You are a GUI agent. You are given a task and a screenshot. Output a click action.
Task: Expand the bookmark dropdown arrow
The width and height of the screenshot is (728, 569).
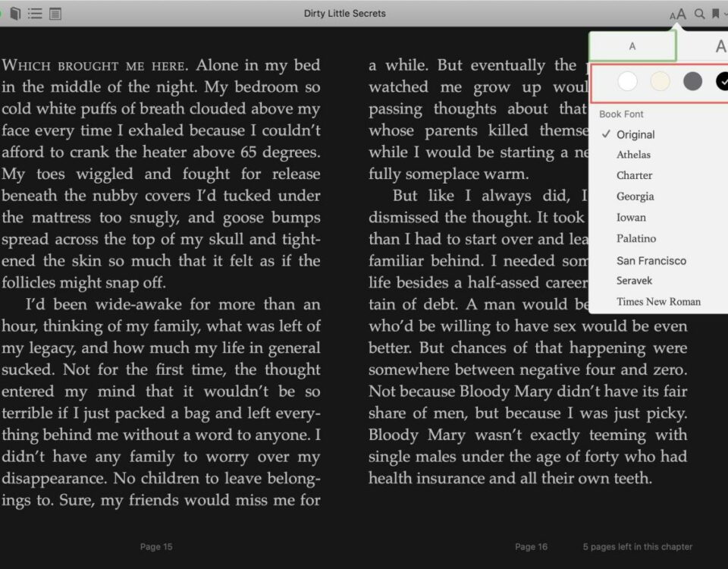click(725, 14)
